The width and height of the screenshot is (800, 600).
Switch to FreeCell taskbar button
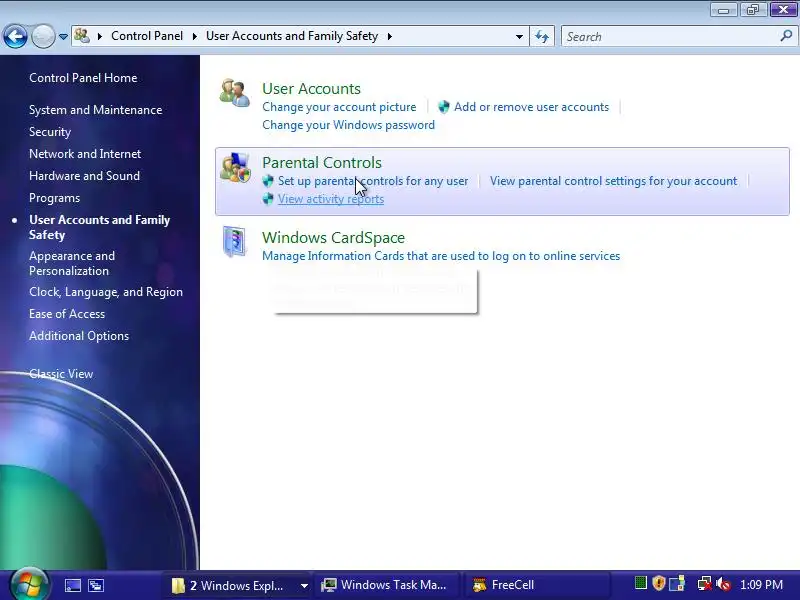(536, 585)
